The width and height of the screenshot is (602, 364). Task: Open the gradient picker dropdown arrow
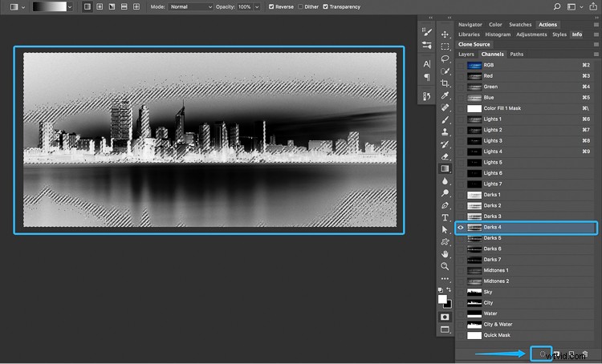tap(70, 7)
